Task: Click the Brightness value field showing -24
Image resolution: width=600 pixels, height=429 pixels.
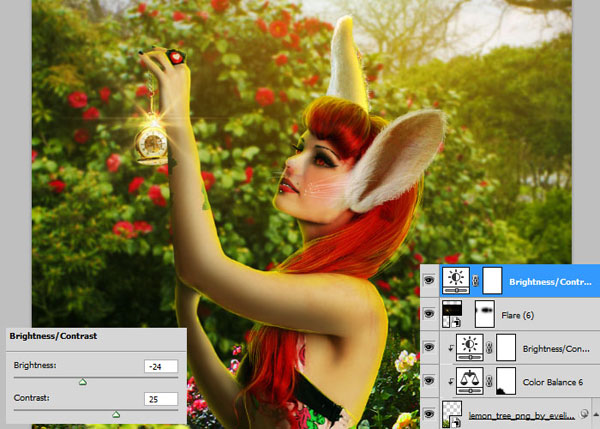Action: click(x=161, y=366)
